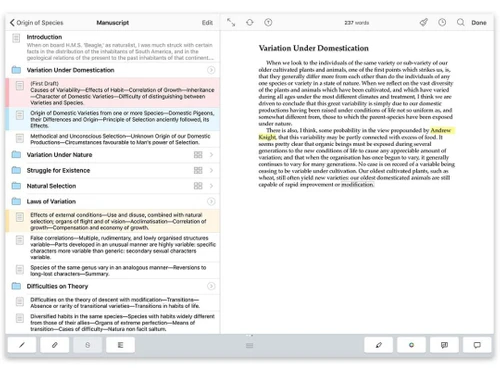
Task: Select Difficulties on the theory of descent document
Action: [x=113, y=303]
